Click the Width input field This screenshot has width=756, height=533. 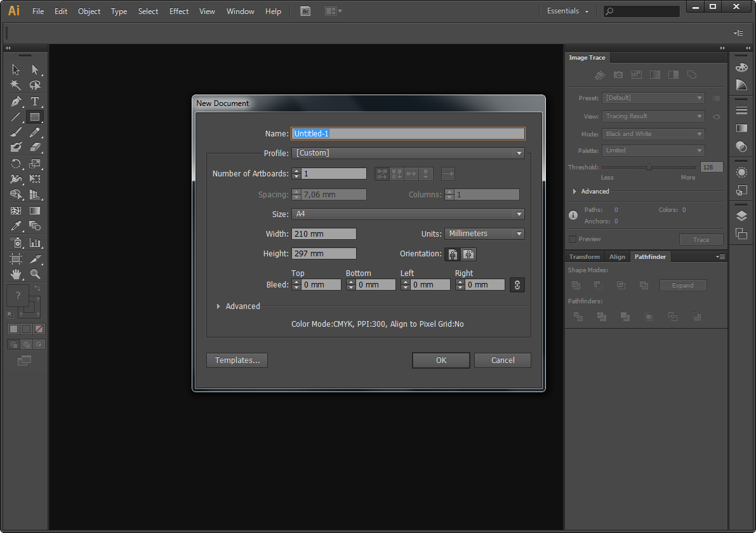[324, 234]
